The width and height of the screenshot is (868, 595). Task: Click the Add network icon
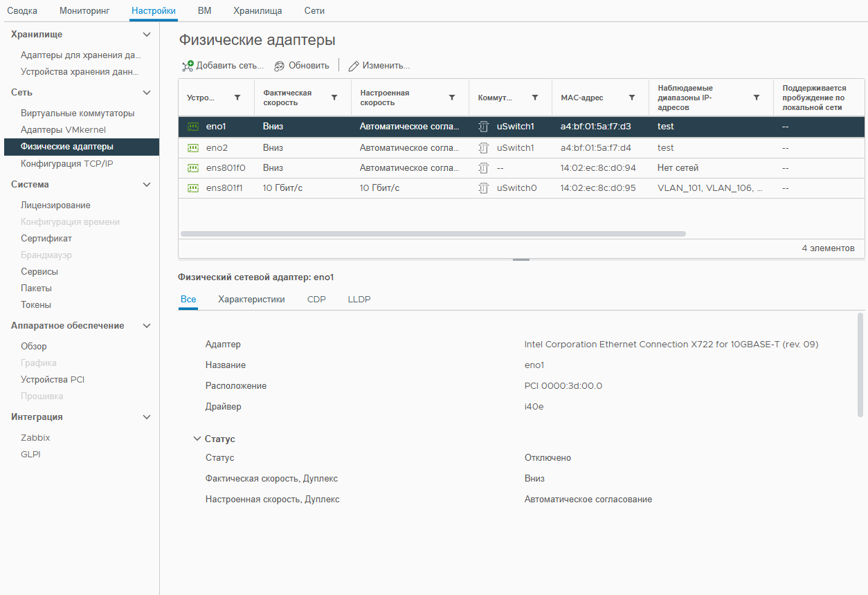click(x=188, y=66)
